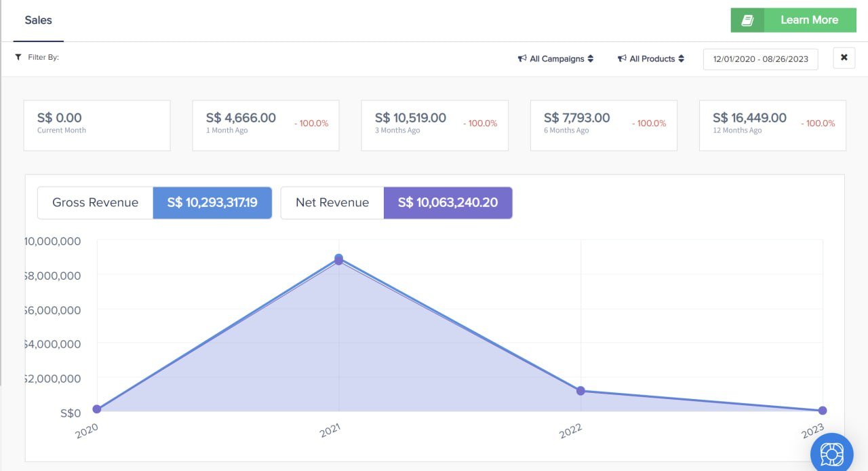The width and height of the screenshot is (868, 471).
Task: Toggle the Net Revenue series on the chart
Action: (332, 202)
